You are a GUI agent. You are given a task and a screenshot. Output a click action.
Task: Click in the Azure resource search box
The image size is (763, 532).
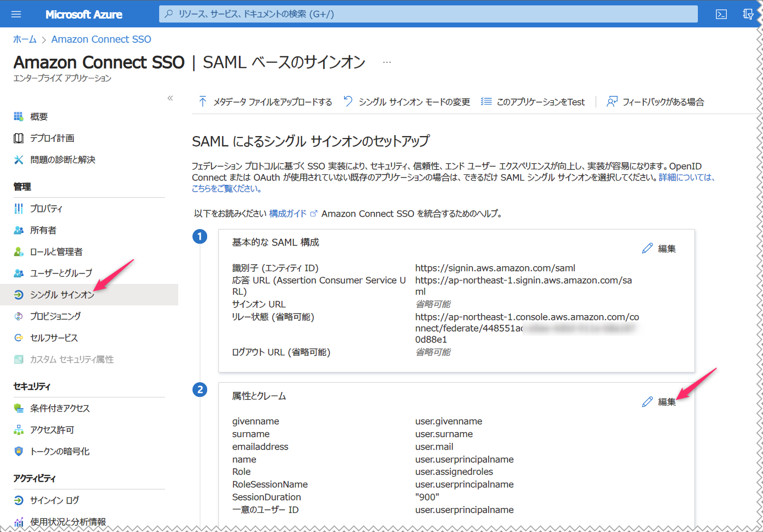[428, 14]
